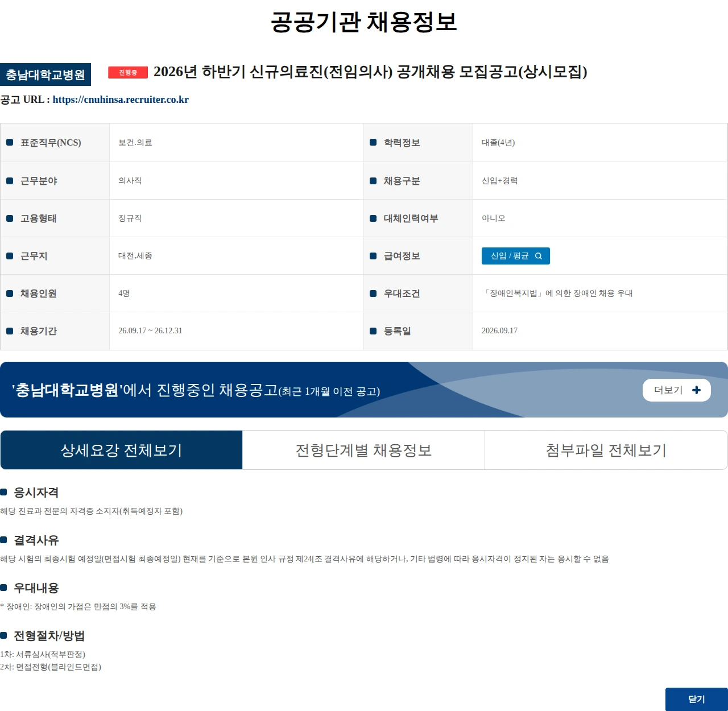Click the 보건.의료 NCS value
The image size is (728, 711).
[135, 143]
